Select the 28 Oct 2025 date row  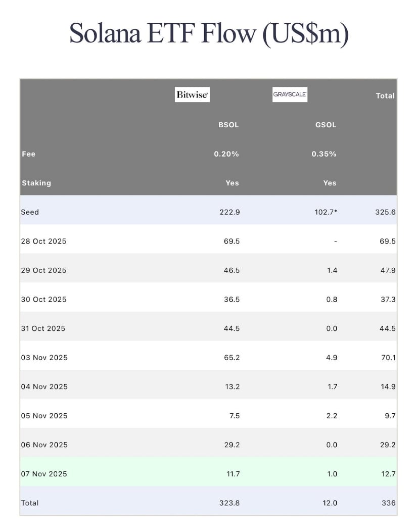(43, 241)
